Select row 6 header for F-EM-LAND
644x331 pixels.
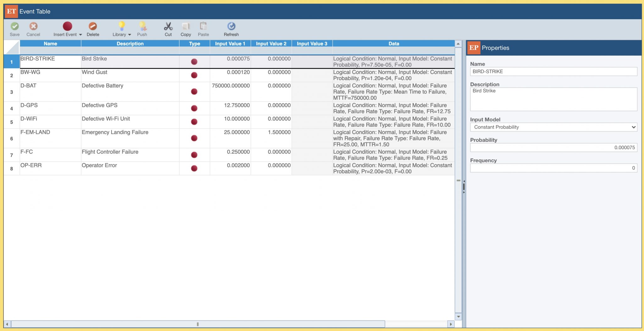pos(12,139)
